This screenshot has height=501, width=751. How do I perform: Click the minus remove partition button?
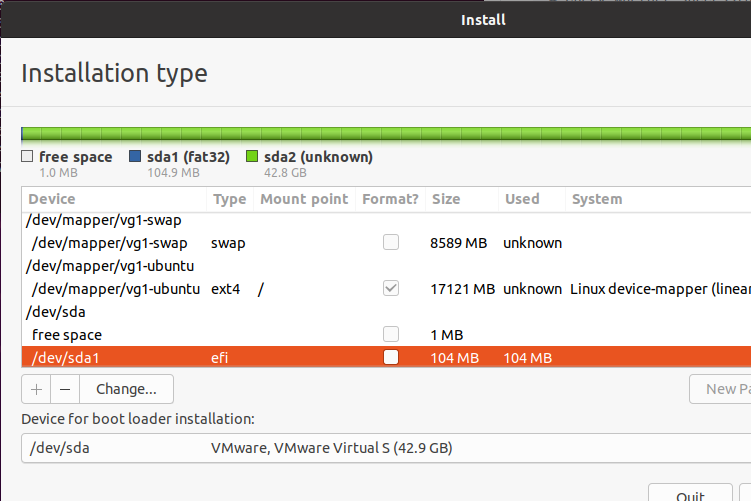pyautogui.click(x=65, y=388)
